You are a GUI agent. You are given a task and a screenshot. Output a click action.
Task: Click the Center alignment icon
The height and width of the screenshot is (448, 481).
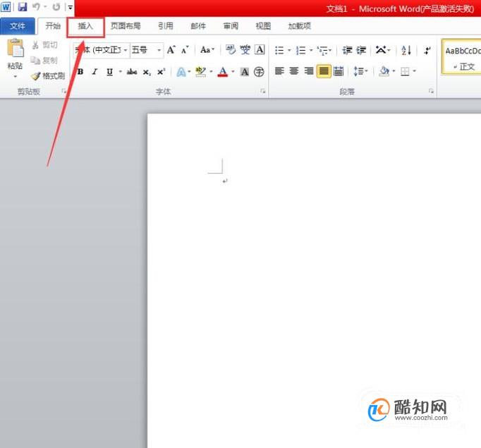294,71
